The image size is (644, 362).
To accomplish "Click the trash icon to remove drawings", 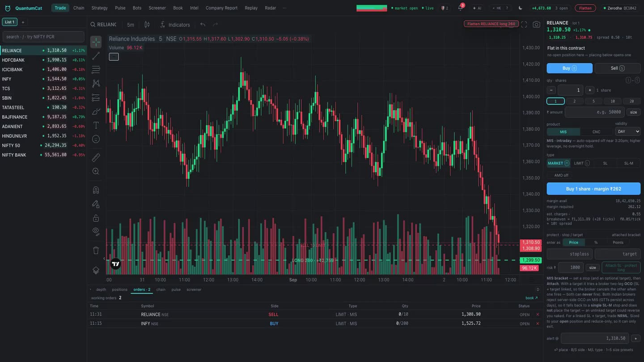I will [x=96, y=250].
